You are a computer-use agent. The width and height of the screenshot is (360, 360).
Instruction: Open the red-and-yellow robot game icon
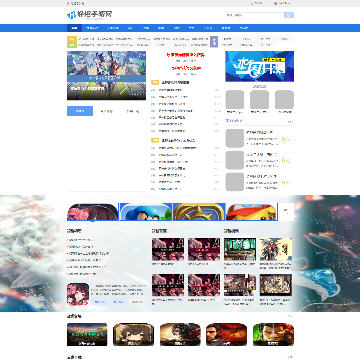coord(252,212)
